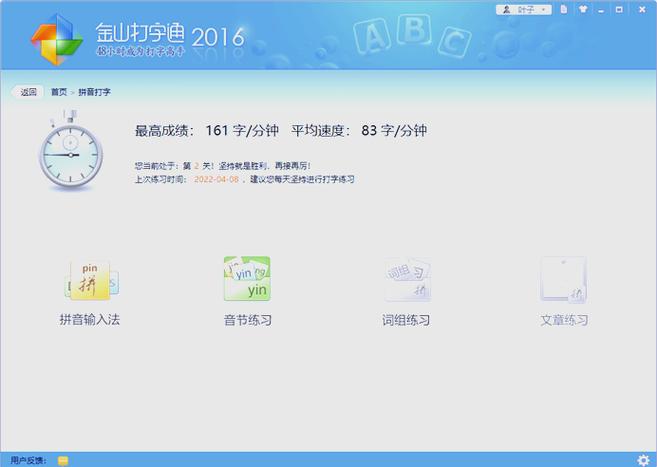Click the stopwatch clock image
This screenshot has height=467, width=657.
tap(71, 150)
